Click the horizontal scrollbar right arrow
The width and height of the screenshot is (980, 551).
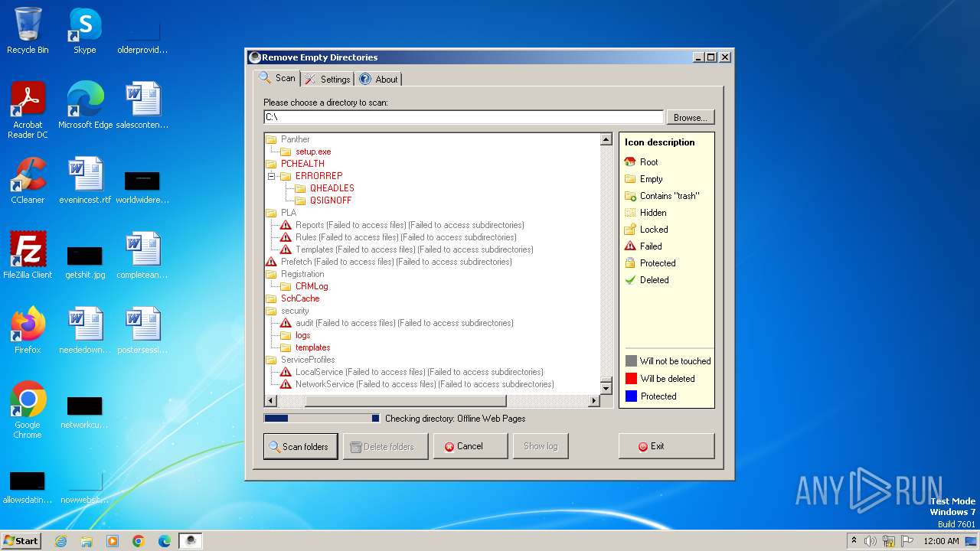[593, 401]
